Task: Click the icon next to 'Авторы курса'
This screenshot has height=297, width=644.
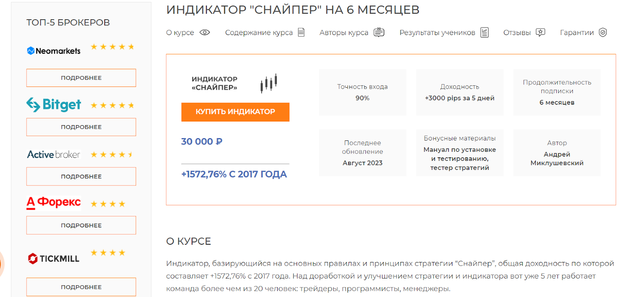Action: (x=379, y=33)
